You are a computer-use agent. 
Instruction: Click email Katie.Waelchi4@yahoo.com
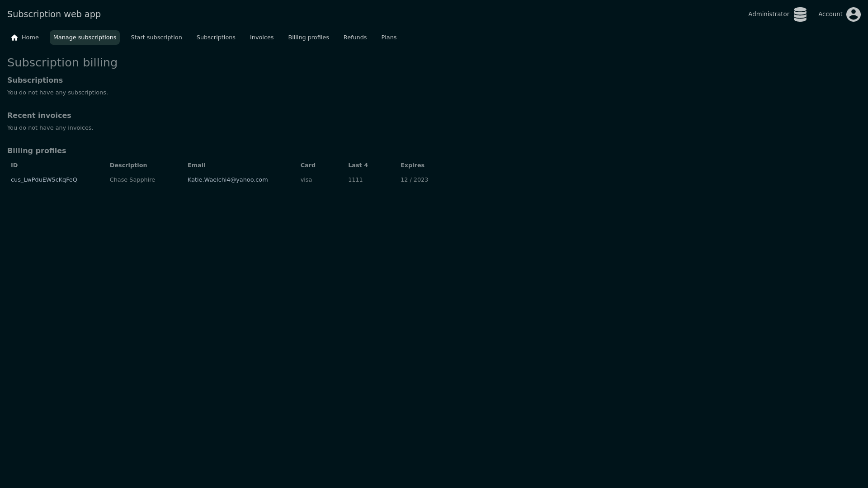click(227, 180)
